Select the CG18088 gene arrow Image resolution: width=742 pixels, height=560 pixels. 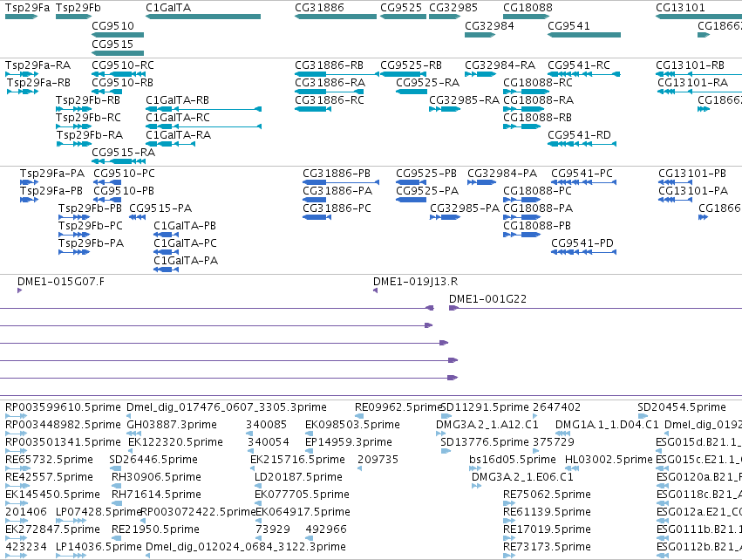pyautogui.click(x=527, y=17)
